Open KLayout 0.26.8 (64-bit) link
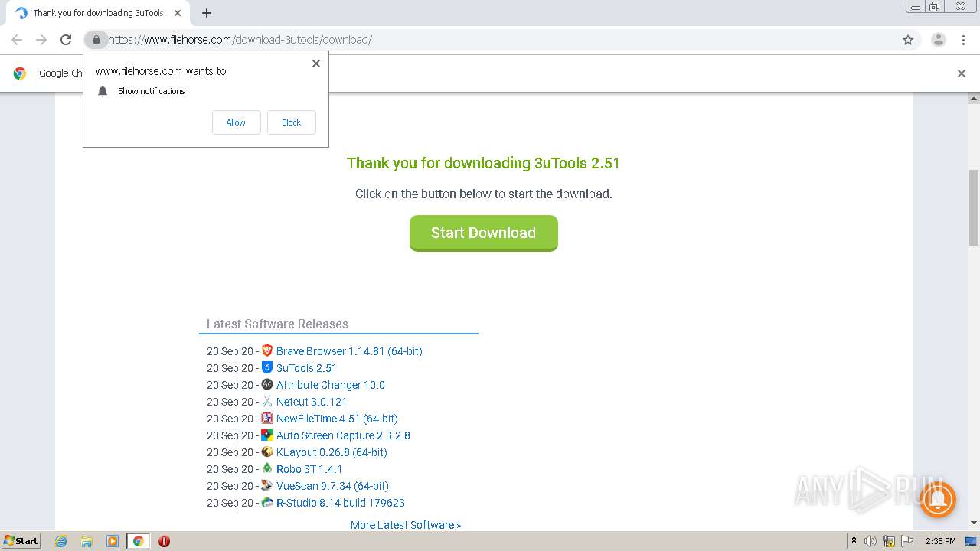Viewport: 980px width, 551px height. click(x=332, y=452)
